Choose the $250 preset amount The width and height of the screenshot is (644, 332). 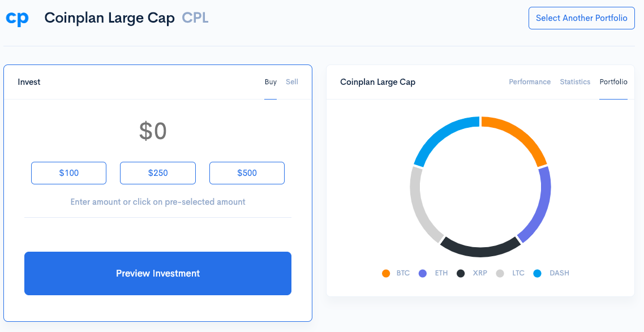(157, 173)
